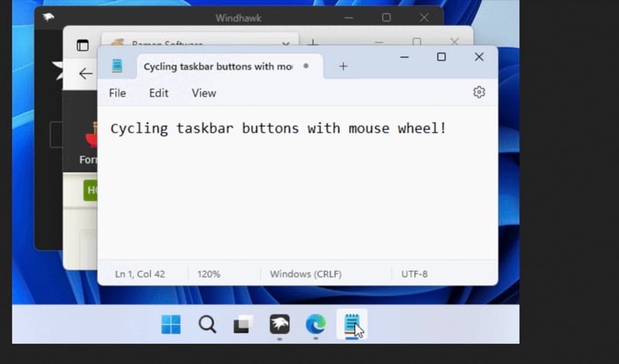
Task: Open the View menu in Notepad
Action: pos(203,93)
